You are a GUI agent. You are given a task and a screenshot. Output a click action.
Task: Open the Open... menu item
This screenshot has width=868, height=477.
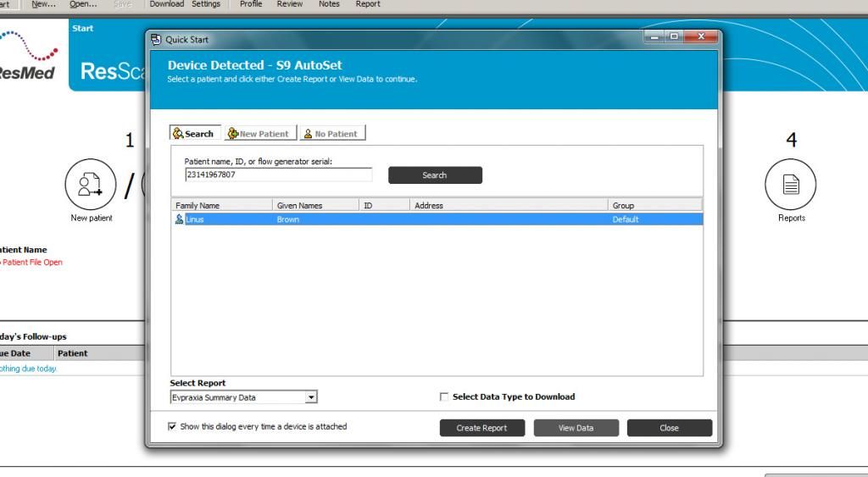pos(83,4)
